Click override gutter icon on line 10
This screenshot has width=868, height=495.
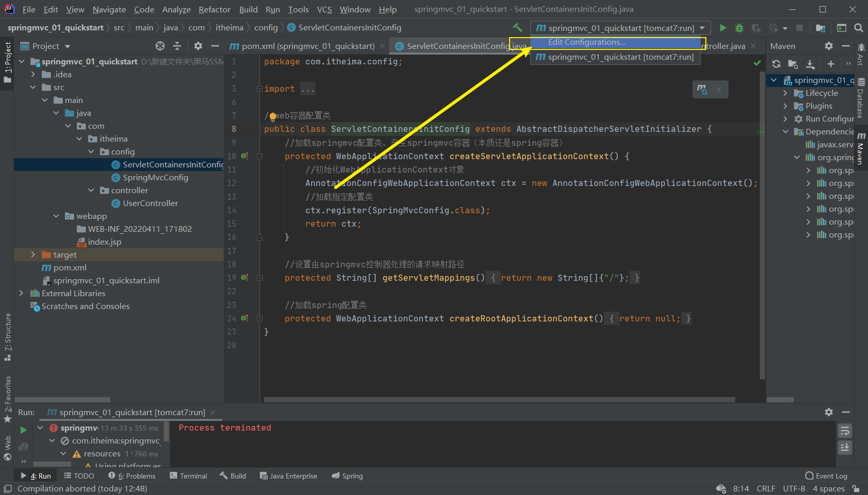click(245, 156)
